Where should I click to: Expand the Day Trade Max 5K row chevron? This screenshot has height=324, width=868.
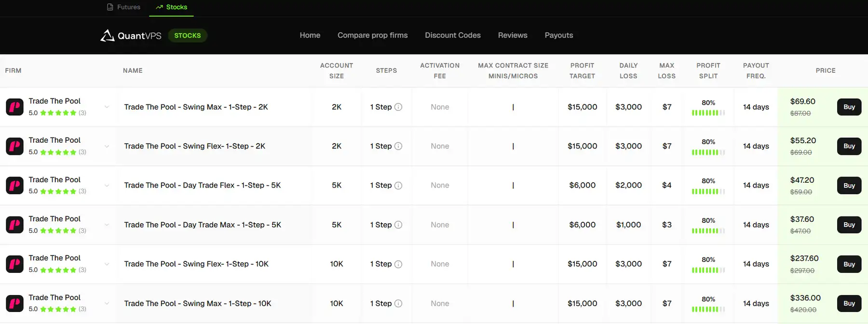107,225
